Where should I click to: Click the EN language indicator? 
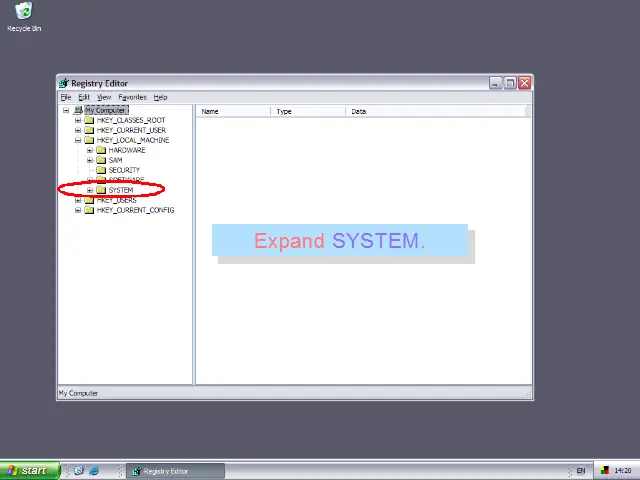[x=581, y=471]
